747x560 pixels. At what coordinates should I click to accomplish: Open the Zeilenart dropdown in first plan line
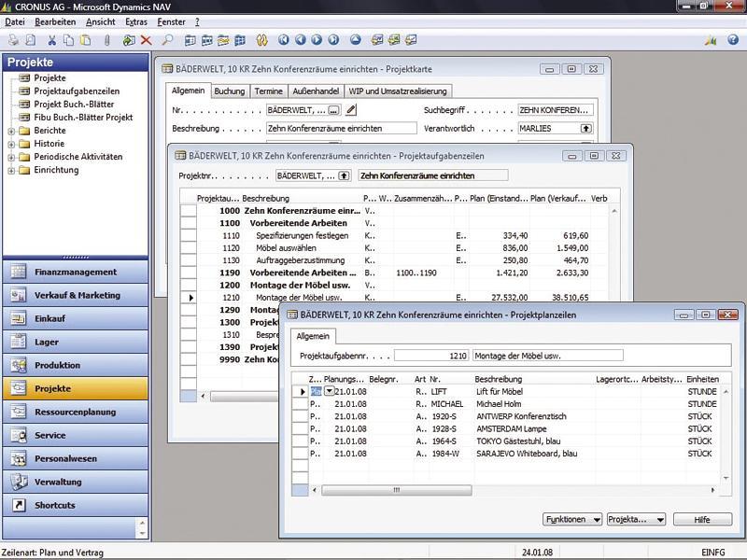pos(330,391)
